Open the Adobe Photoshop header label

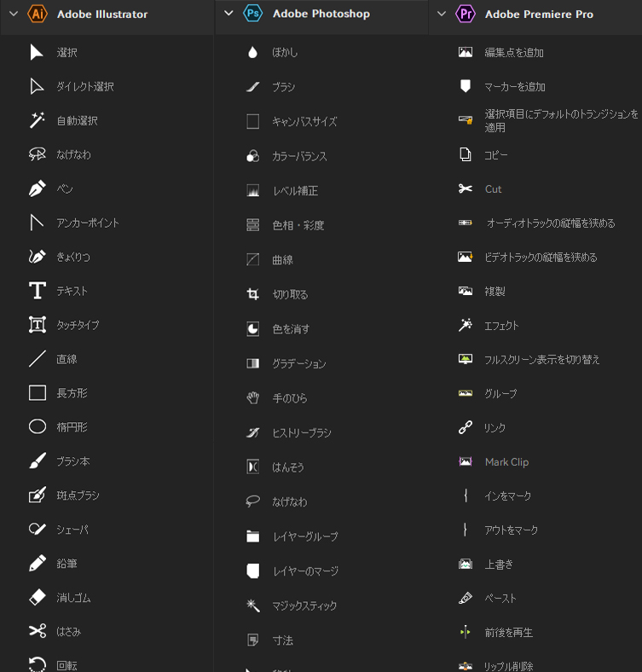click(x=321, y=14)
